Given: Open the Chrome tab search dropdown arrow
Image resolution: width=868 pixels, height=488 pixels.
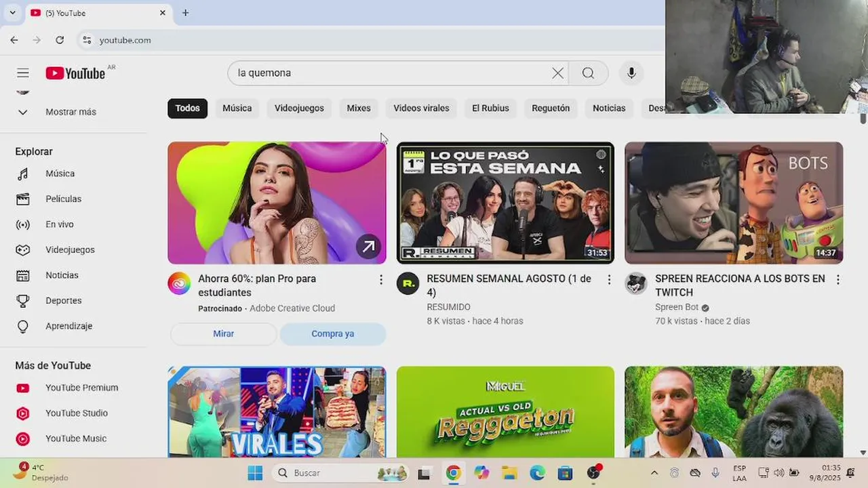Looking at the screenshot, I should pos(12,13).
